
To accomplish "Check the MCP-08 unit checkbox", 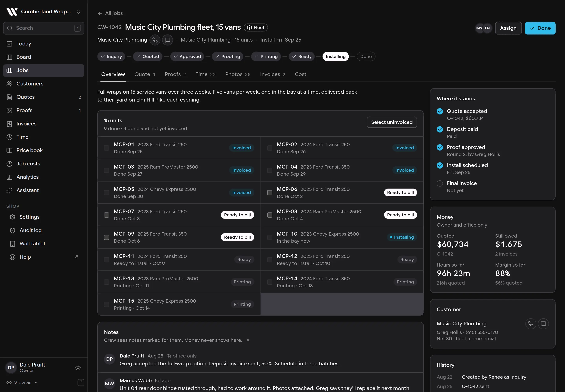I will coord(270,215).
